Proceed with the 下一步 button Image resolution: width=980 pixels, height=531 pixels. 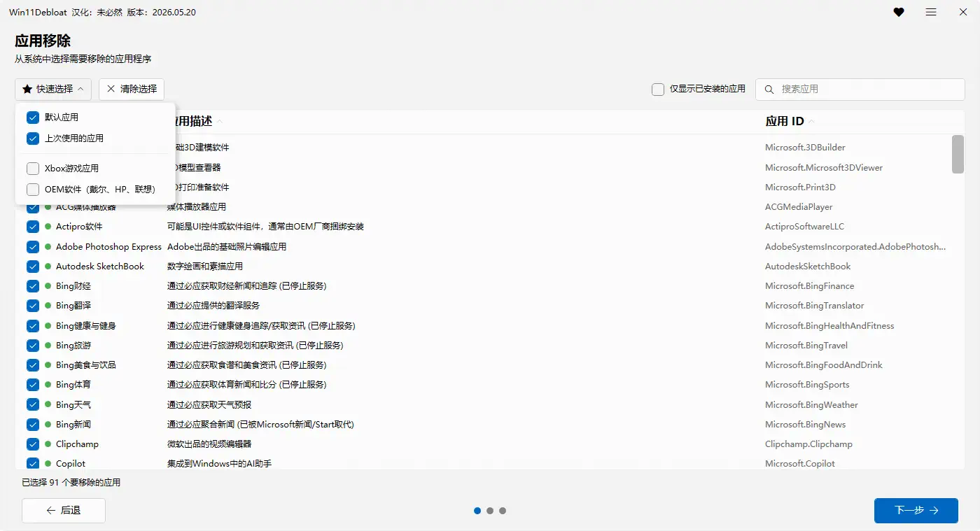(x=916, y=511)
